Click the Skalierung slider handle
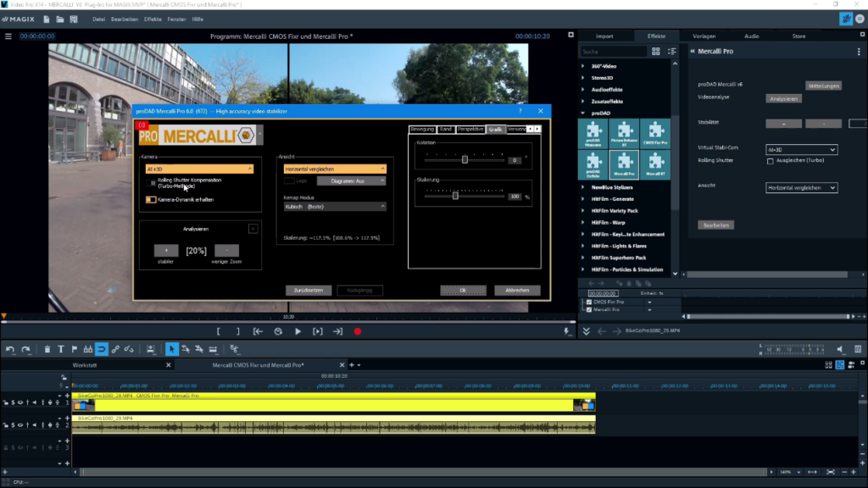This screenshot has height=488, width=868. point(455,196)
